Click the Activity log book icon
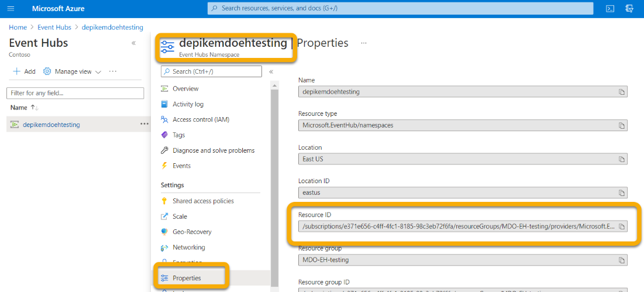Image resolution: width=644 pixels, height=292 pixels. pyautogui.click(x=165, y=104)
